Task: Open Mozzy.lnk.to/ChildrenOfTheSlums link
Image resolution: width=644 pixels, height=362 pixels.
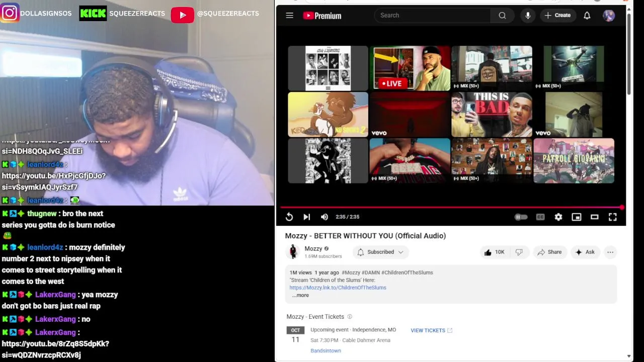Action: point(338,288)
